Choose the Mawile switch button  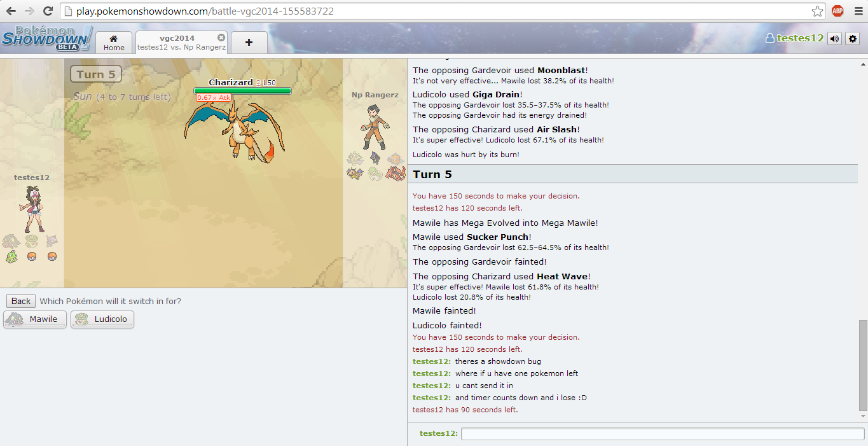tap(35, 319)
